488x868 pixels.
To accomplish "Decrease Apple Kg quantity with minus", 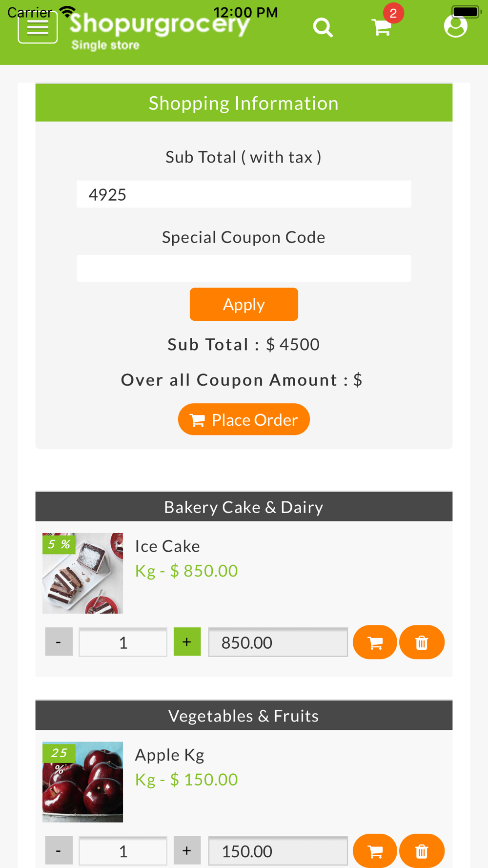I will 59,850.
